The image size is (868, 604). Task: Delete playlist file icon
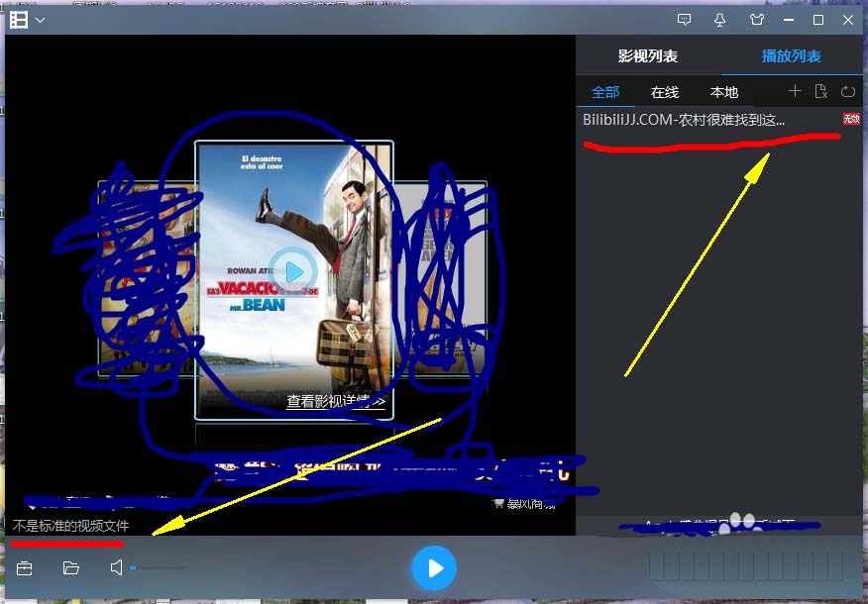[821, 91]
